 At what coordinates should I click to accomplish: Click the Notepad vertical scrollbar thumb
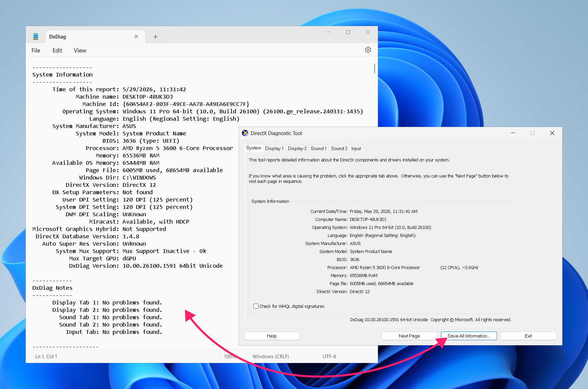coord(375,69)
